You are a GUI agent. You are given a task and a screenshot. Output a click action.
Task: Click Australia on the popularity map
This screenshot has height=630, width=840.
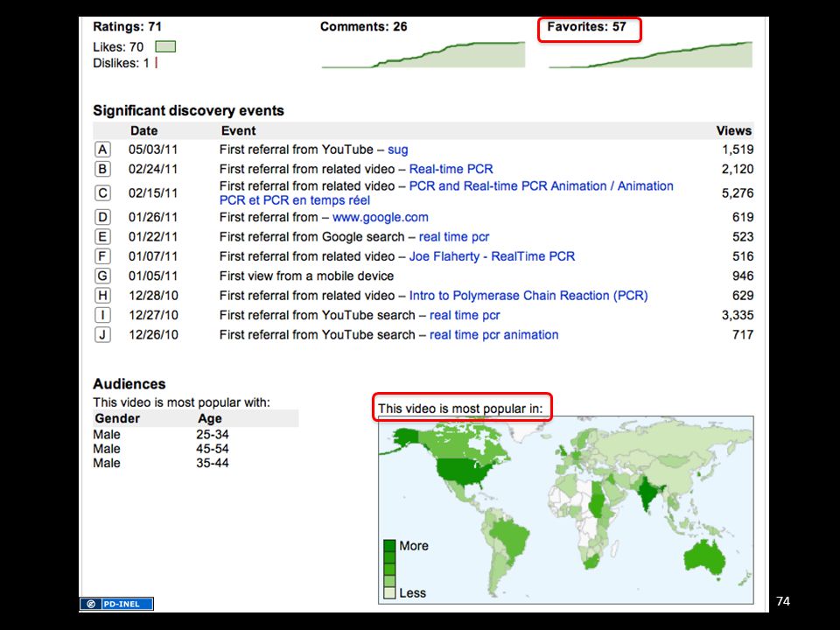point(704,559)
